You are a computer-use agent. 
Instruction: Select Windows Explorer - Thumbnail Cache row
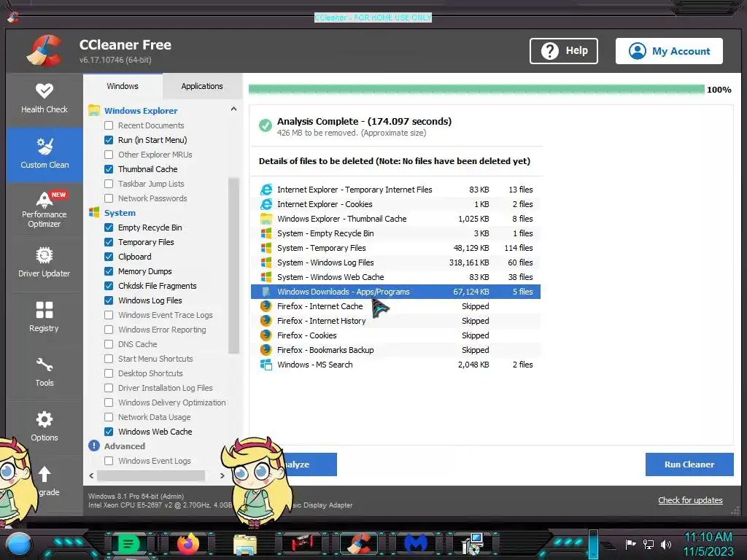pos(395,219)
